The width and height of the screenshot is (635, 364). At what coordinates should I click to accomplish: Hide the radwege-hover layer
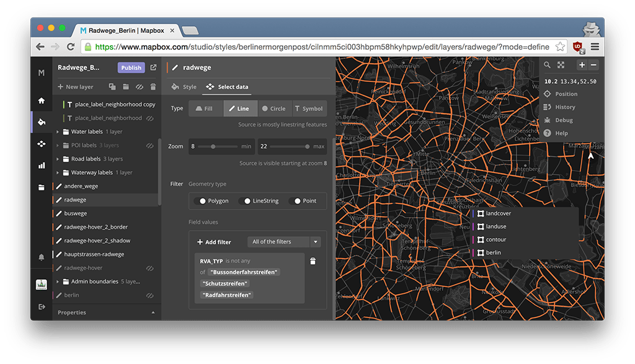pos(150,268)
